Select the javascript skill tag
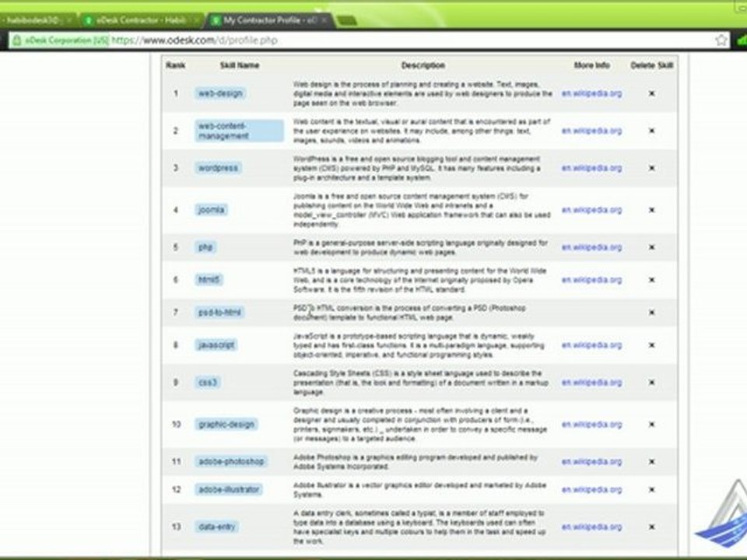Viewport: 747px width, 560px height. point(216,345)
